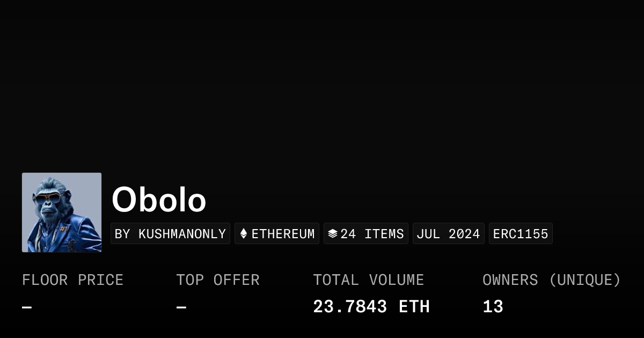Select the ETHEREUM chain text label
The height and width of the screenshot is (338, 644).
(x=283, y=234)
